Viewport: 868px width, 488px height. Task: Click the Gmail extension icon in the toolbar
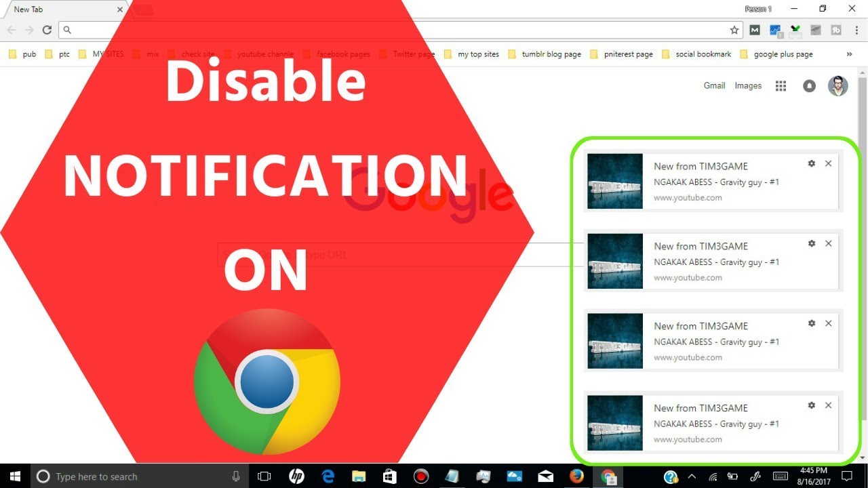point(754,30)
